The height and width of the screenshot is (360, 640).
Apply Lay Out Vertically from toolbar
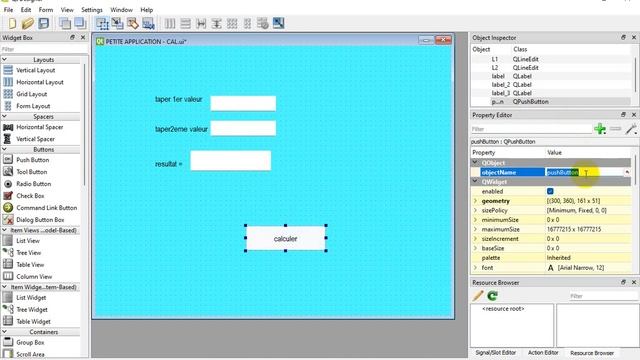(x=185, y=23)
